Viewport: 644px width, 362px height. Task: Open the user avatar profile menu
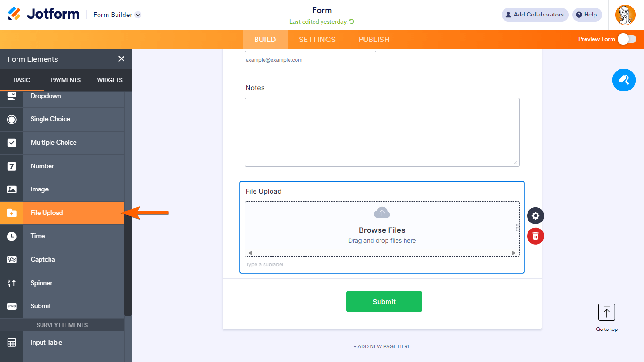click(625, 15)
